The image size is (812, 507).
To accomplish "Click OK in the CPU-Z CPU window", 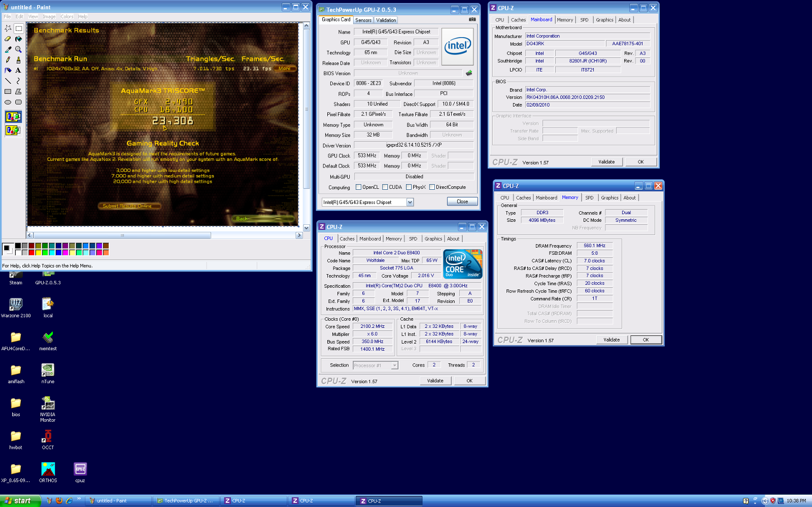I will tap(469, 381).
